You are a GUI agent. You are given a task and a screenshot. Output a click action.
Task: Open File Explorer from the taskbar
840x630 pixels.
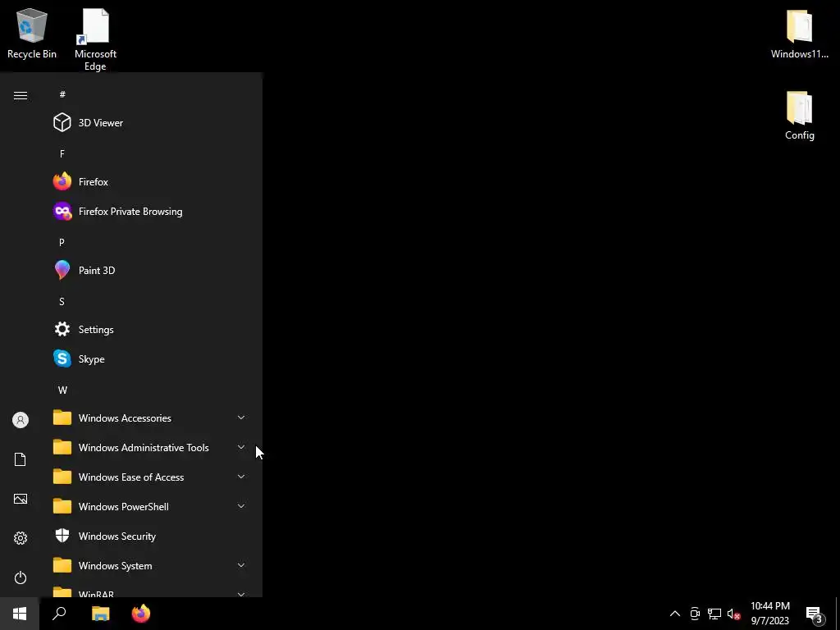click(100, 614)
